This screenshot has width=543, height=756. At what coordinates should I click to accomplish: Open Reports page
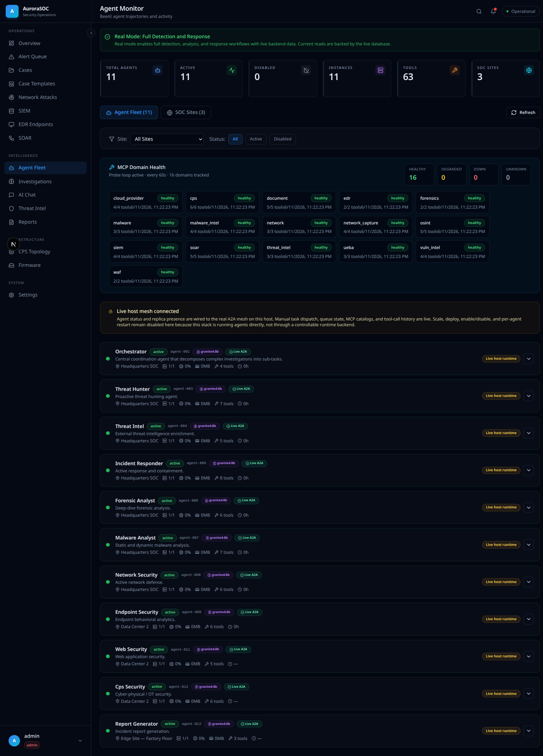[x=45, y=222]
